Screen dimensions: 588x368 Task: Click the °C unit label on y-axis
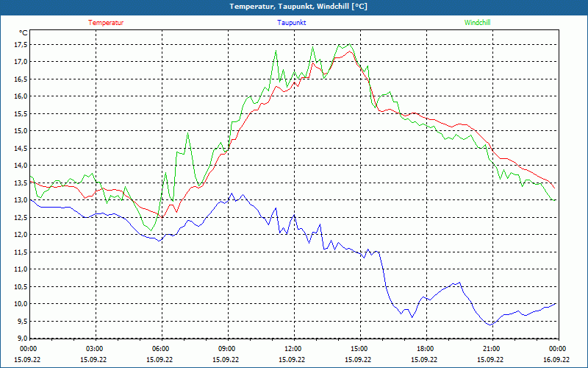point(24,32)
